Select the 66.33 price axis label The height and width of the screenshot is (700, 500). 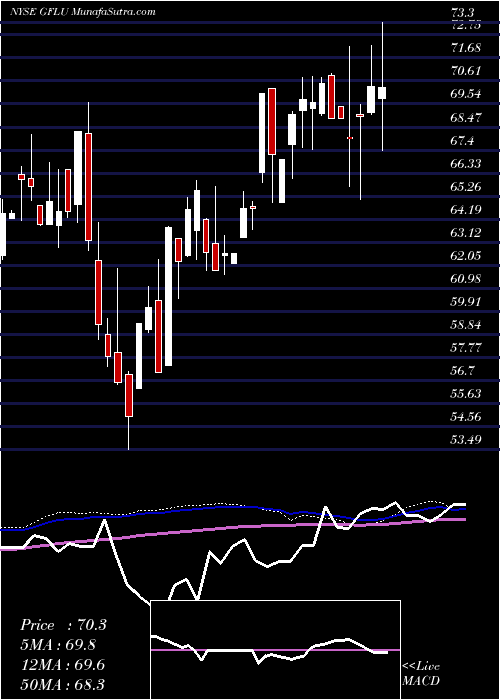tap(466, 163)
